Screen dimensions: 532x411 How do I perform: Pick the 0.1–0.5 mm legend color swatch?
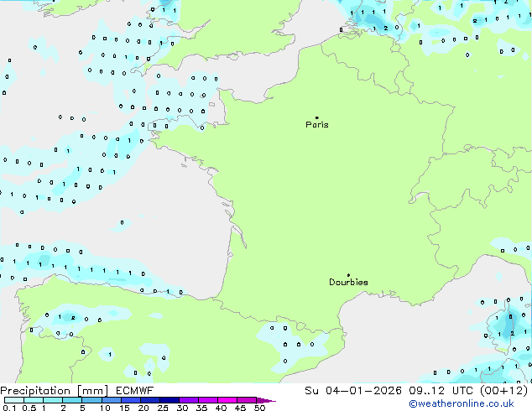(x=14, y=400)
